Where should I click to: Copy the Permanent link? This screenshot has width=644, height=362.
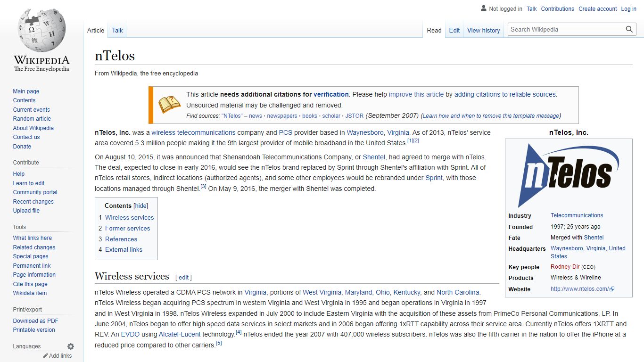pos(32,266)
